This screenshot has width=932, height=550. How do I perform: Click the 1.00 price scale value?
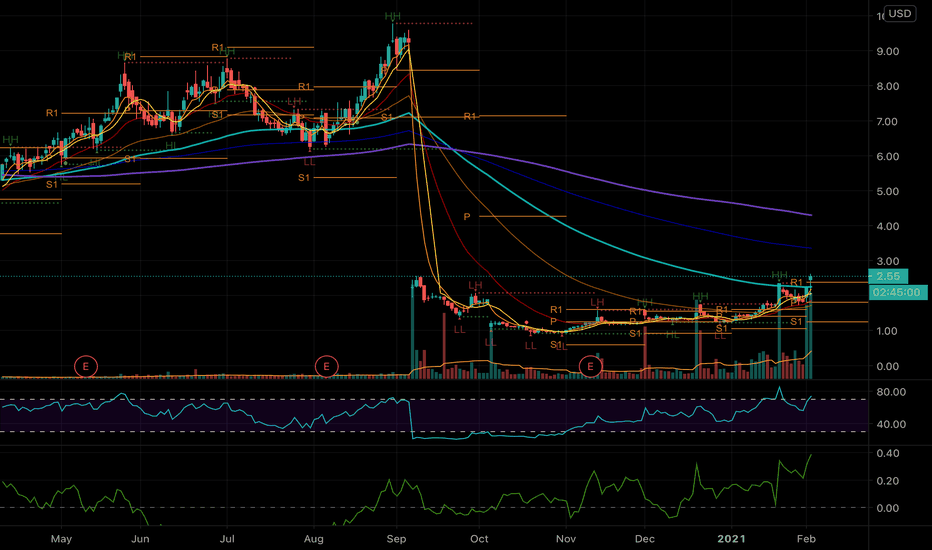click(887, 331)
